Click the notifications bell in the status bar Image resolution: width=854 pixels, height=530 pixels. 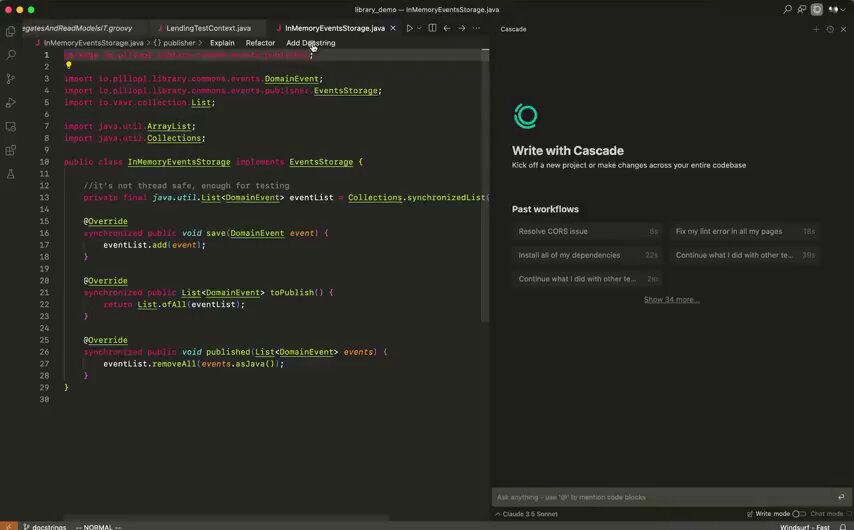pos(843,527)
